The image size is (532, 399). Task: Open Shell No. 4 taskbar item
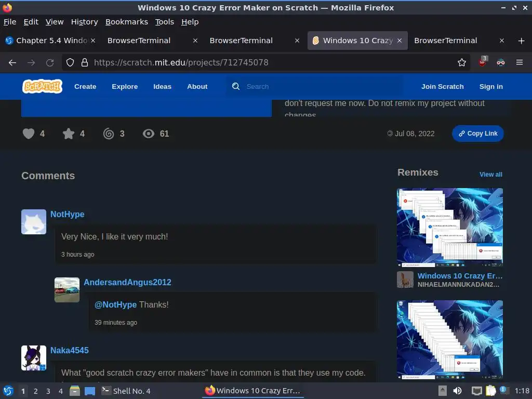point(126,391)
